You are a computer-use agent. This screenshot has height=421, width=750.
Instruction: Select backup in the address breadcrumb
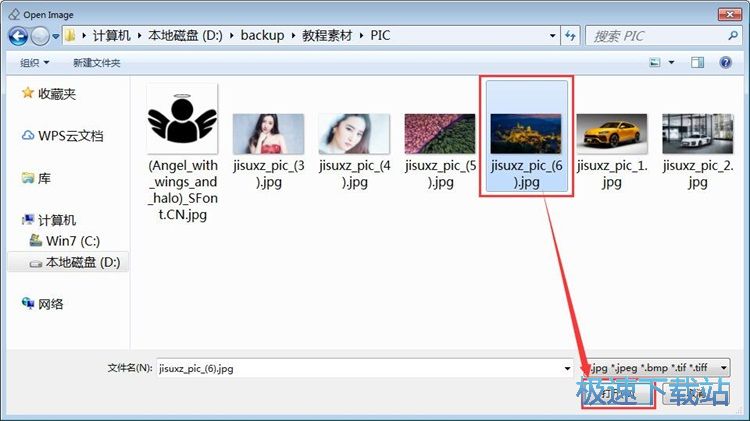click(x=262, y=35)
